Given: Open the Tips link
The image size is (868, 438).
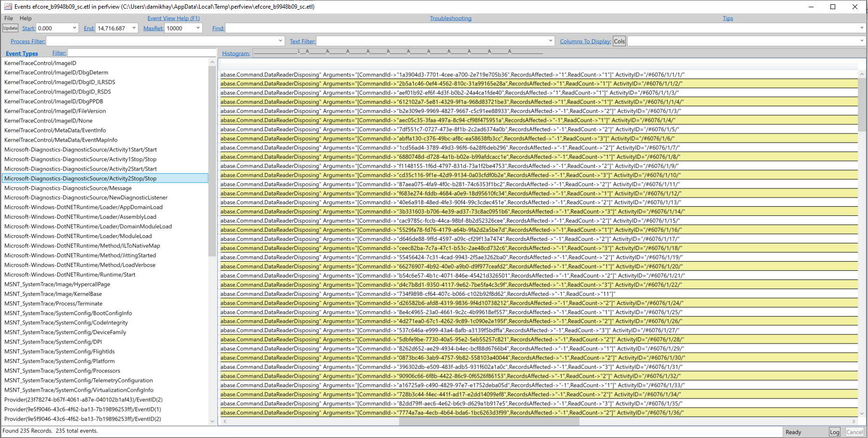Looking at the screenshot, I should click(727, 18).
